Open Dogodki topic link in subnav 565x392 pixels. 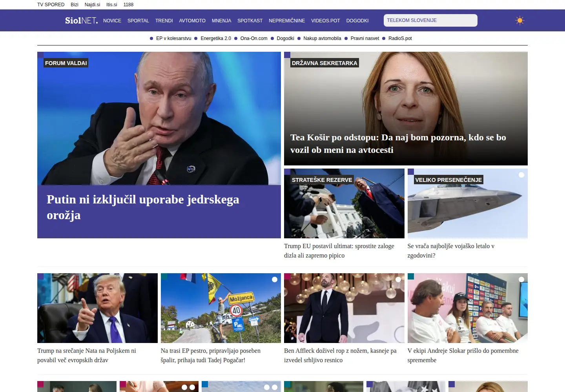tap(285, 38)
